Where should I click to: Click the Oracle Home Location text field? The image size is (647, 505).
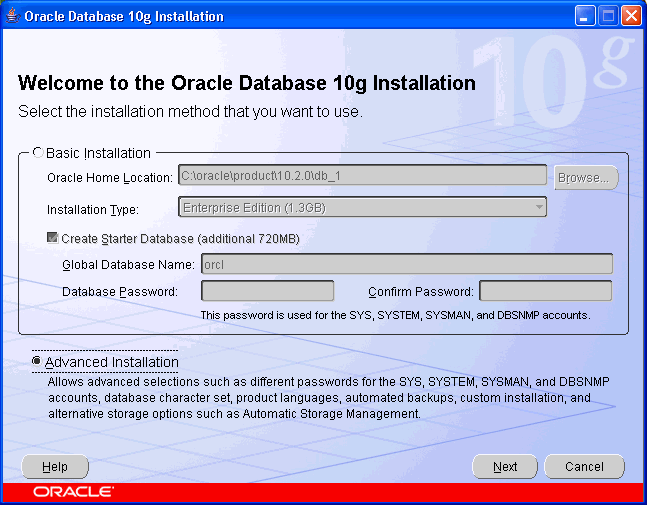pyautogui.click(x=363, y=177)
